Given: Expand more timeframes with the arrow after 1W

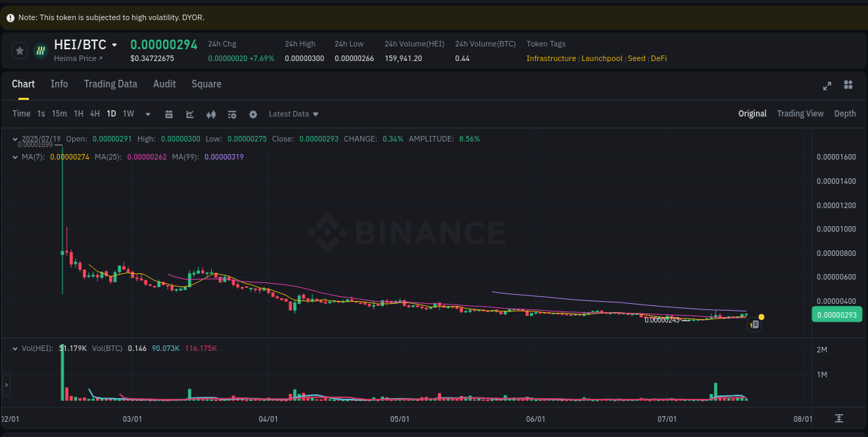Looking at the screenshot, I should pos(147,114).
